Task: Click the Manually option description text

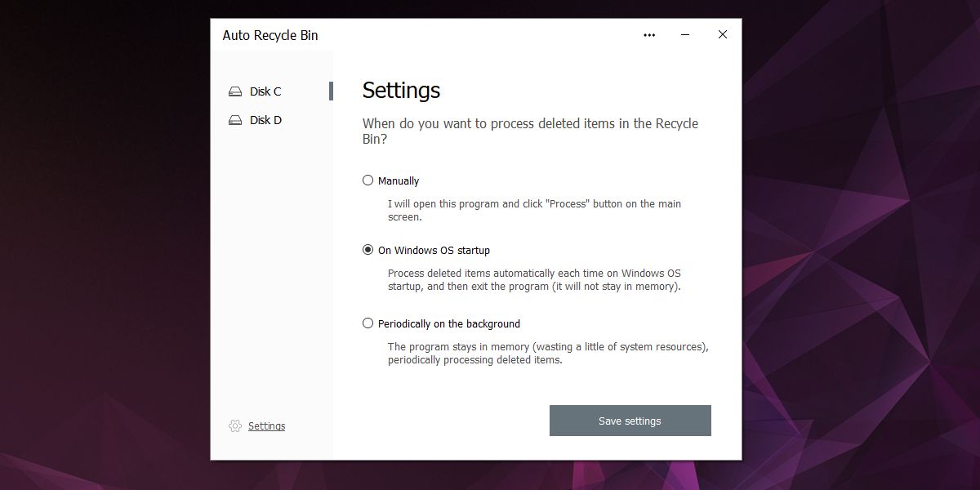Action: click(534, 211)
